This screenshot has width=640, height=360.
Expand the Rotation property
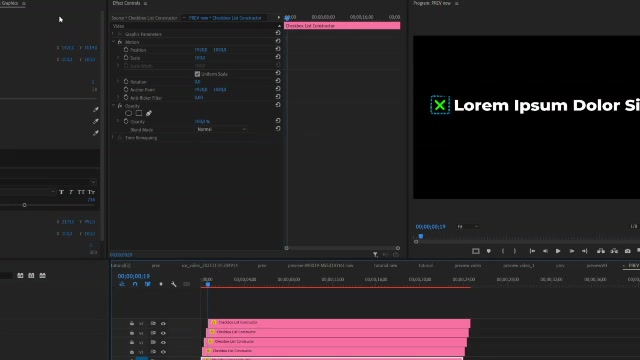[x=118, y=81]
